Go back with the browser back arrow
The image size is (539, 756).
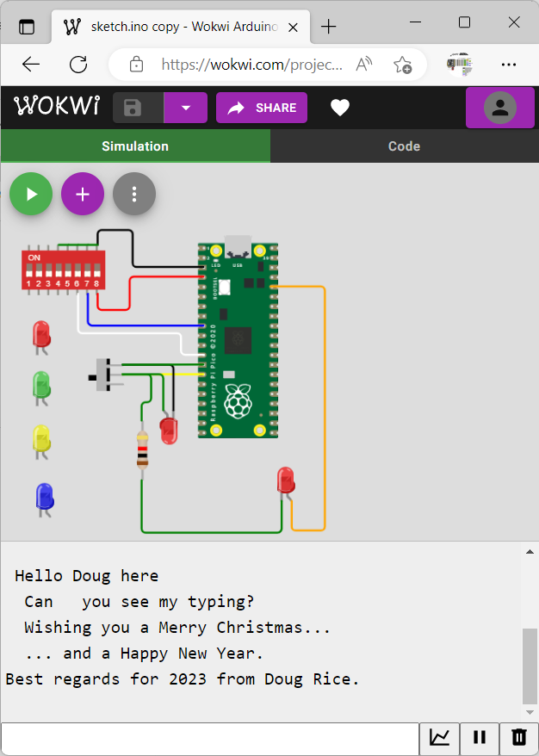[x=31, y=64]
